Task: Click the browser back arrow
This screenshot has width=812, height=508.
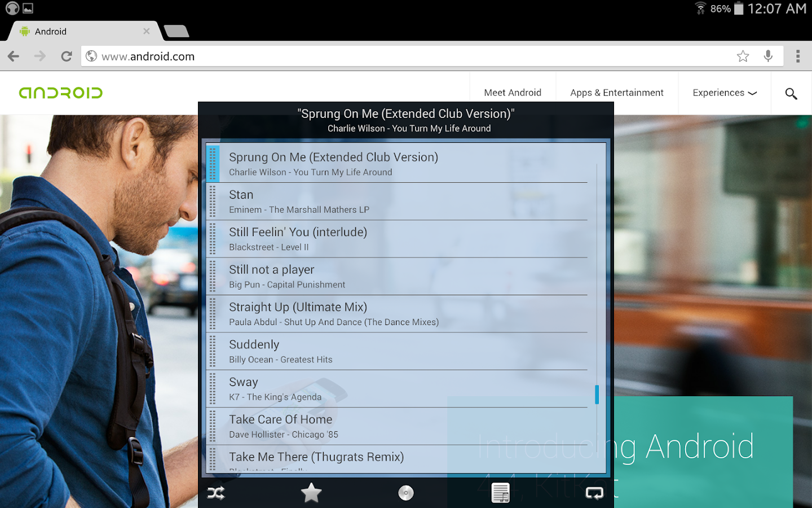Action: click(14, 56)
